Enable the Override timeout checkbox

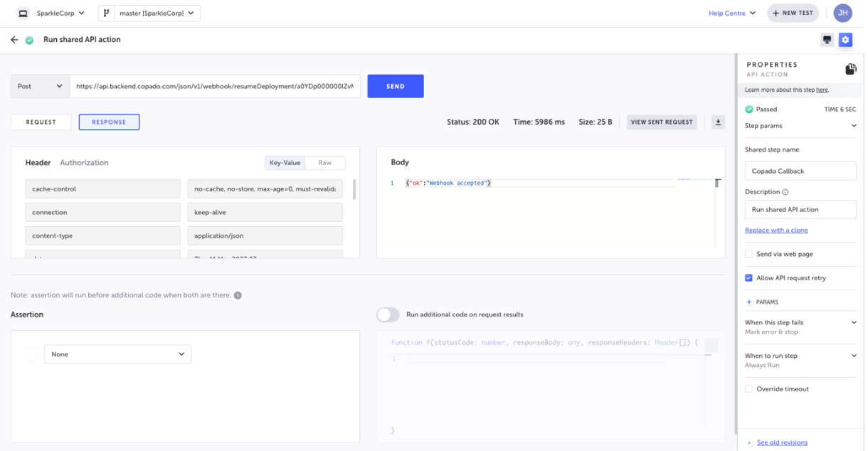[x=748, y=389]
